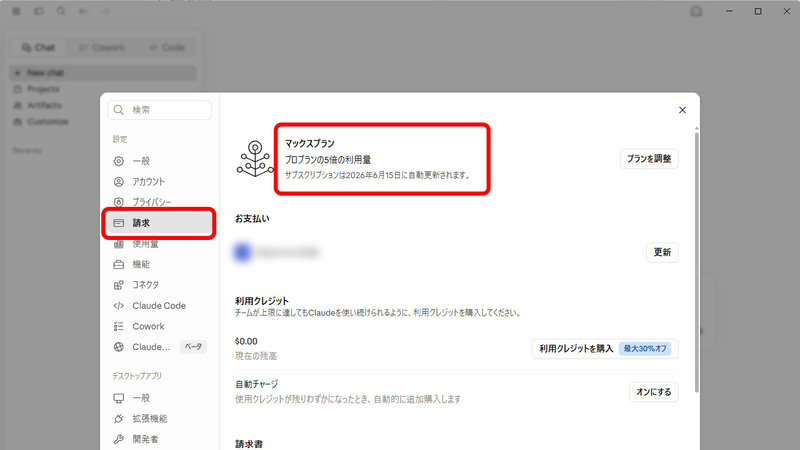Click the 更新 payment update button
The height and width of the screenshot is (450, 800).
coord(662,252)
